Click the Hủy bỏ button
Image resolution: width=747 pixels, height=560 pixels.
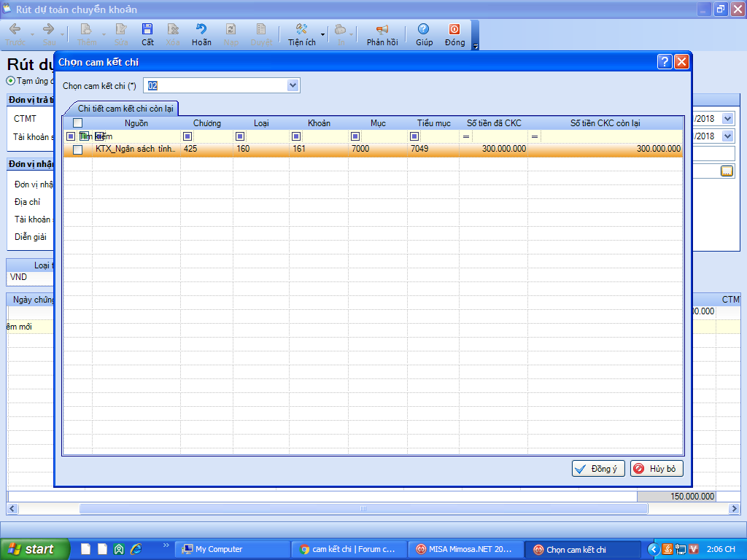pyautogui.click(x=657, y=469)
